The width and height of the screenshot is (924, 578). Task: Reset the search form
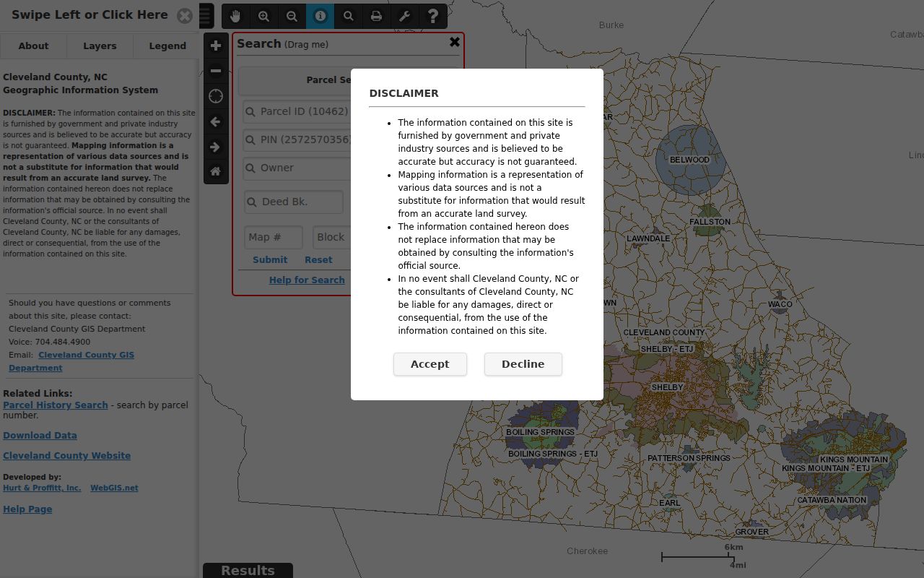318,259
